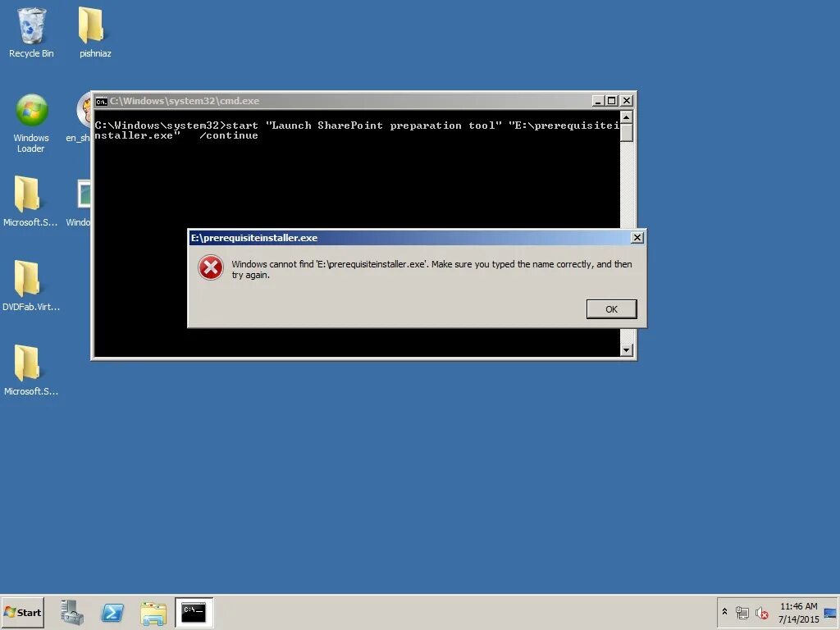
Task: Click the red error icon in dialog
Action: point(211,268)
